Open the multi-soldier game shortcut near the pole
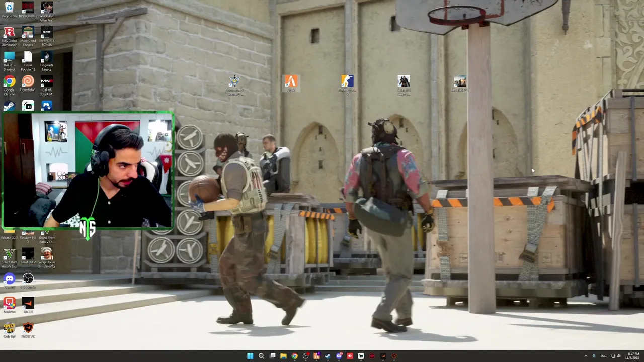The height and width of the screenshot is (362, 644). pyautogui.click(x=460, y=83)
